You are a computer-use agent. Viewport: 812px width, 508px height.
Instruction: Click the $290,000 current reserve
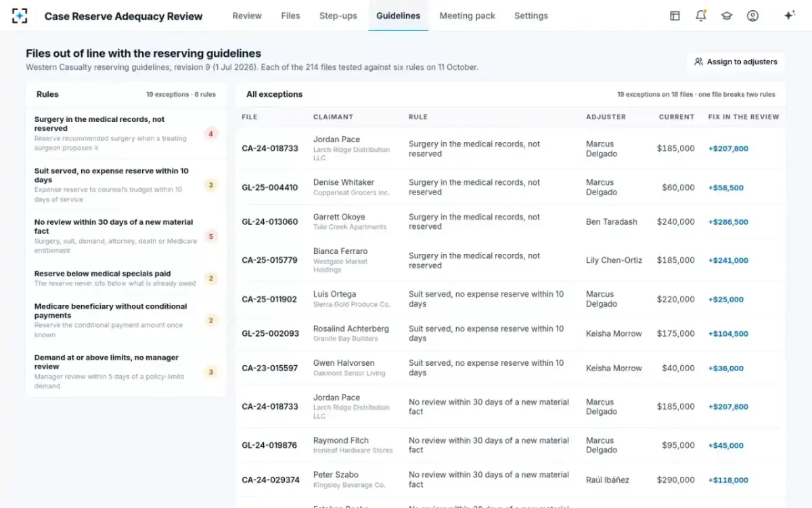[x=676, y=480]
